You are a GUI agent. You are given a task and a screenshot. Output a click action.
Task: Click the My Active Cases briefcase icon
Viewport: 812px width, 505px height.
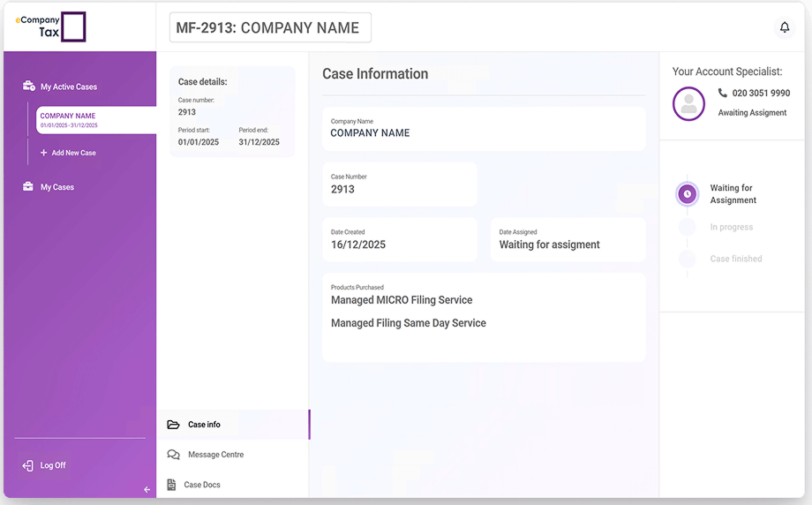point(28,87)
